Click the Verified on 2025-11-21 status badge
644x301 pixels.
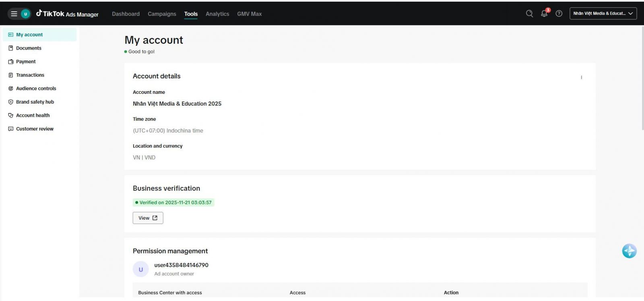173,203
